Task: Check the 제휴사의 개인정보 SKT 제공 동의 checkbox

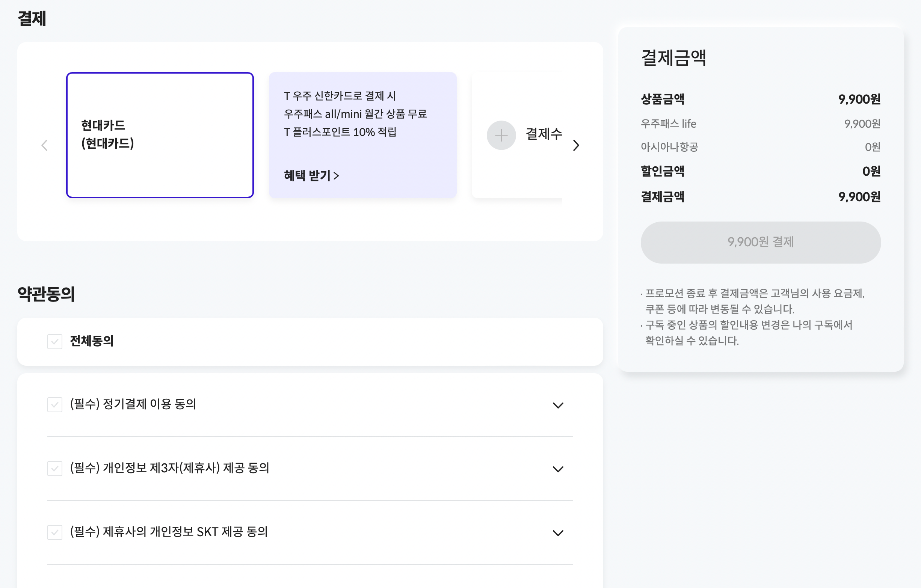Action: pyautogui.click(x=55, y=532)
